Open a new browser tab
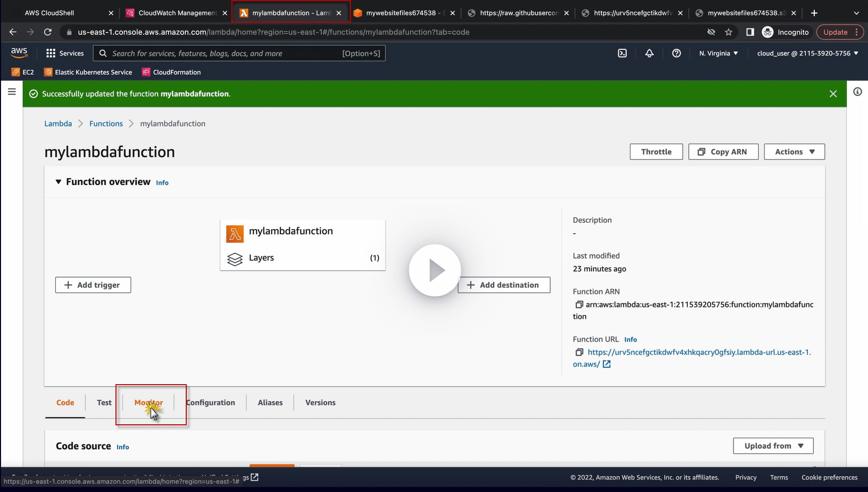868x492 pixels. tap(814, 13)
